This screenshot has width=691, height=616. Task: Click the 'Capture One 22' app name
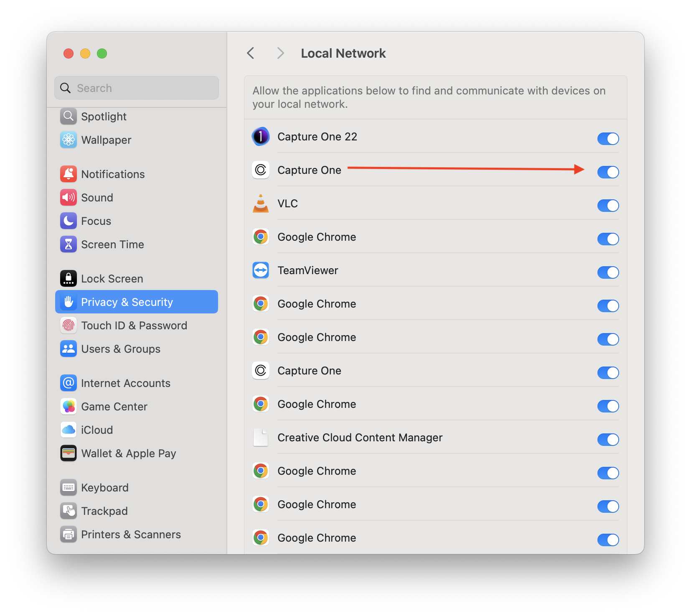pyautogui.click(x=317, y=137)
